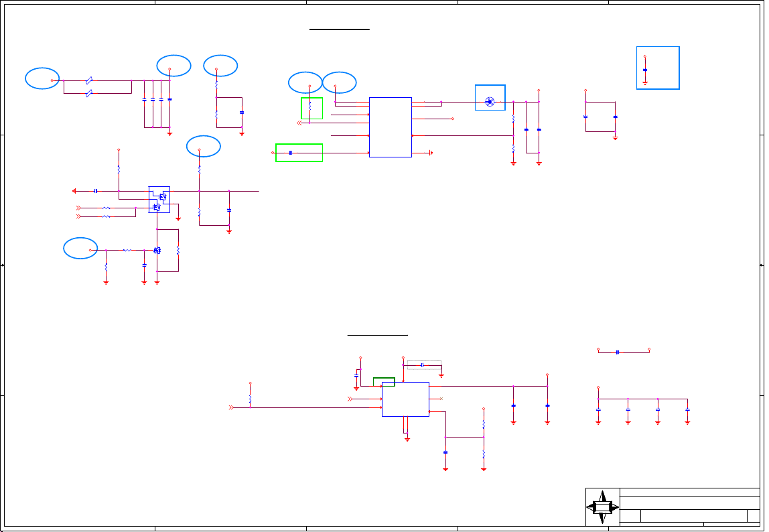Click the company logo in the title block

point(602,507)
